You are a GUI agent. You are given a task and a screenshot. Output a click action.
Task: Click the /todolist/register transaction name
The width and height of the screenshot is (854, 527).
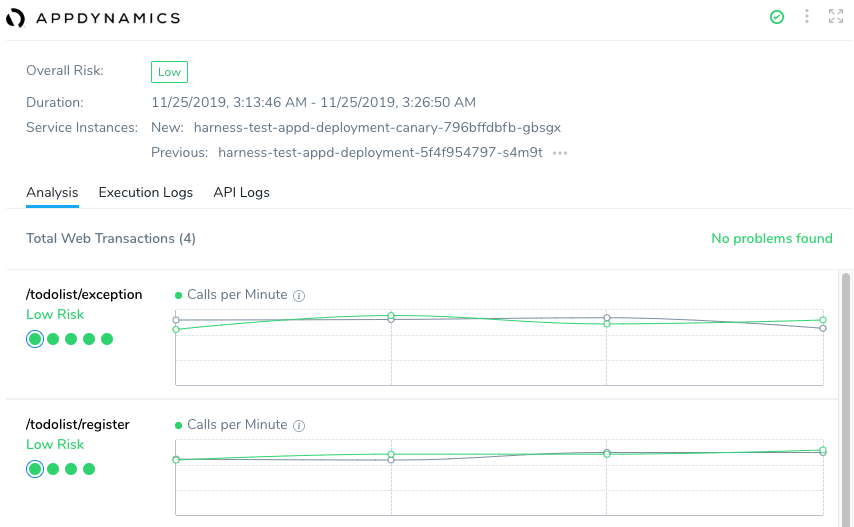(x=78, y=425)
